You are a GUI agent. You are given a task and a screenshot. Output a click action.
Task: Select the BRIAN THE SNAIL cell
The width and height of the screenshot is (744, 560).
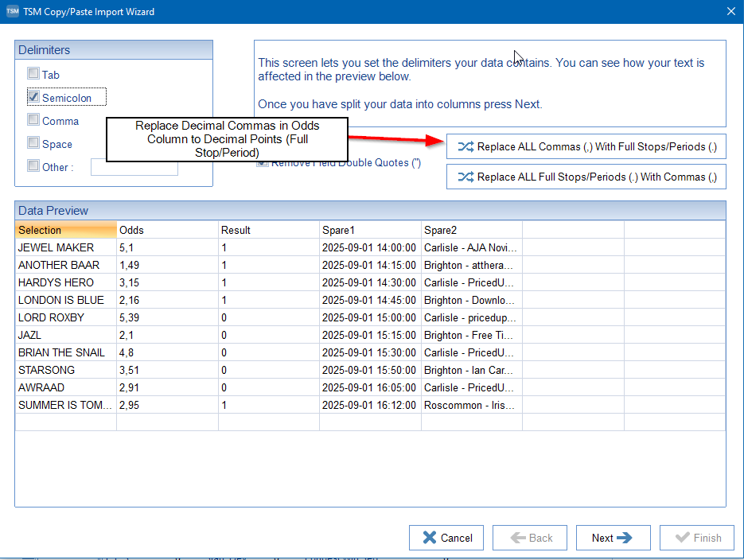tap(65, 352)
